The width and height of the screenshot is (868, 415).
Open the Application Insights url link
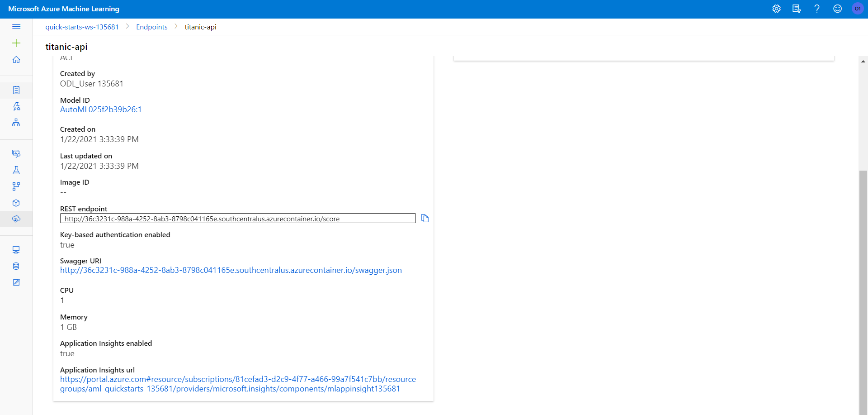pos(238,384)
